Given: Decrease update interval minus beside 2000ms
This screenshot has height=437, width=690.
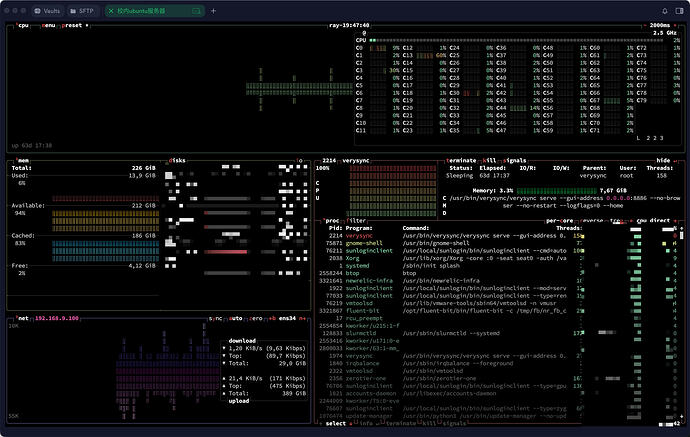Looking at the screenshot, I should [645, 26].
